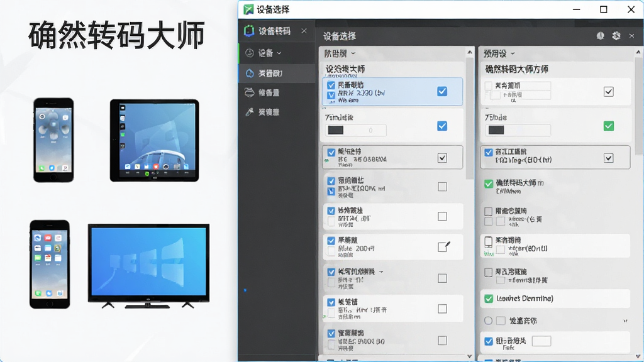The height and width of the screenshot is (362, 644).
Task: Select the lower phone thumbnail showing app icons
Action: pyautogui.click(x=50, y=265)
